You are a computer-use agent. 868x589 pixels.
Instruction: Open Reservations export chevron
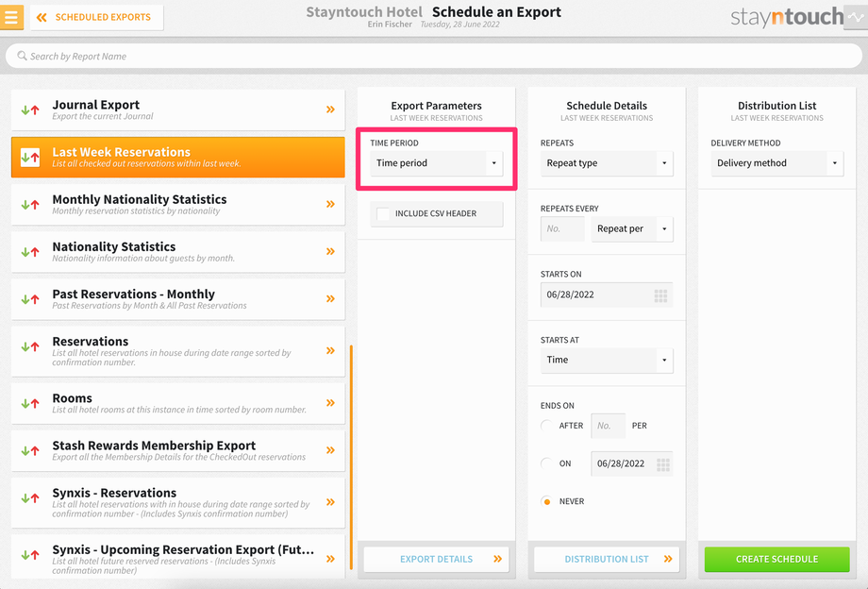pos(330,350)
